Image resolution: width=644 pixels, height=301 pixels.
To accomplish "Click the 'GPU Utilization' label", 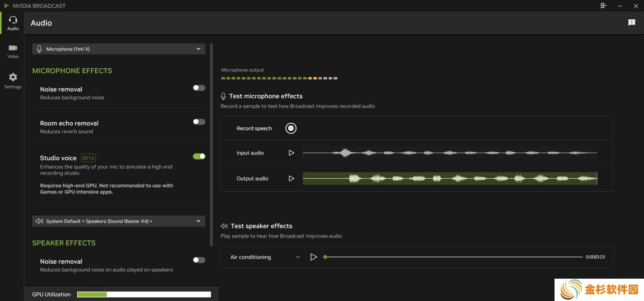I will click(x=51, y=294).
